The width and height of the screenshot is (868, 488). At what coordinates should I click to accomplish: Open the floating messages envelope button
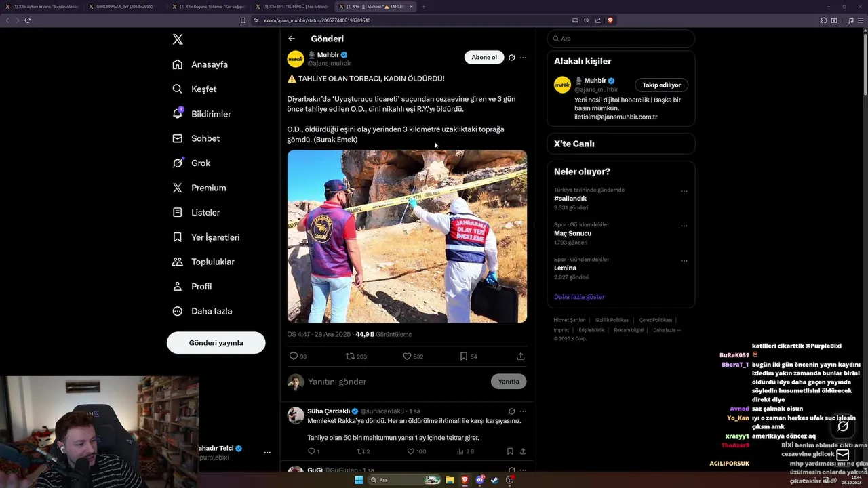pos(843,455)
